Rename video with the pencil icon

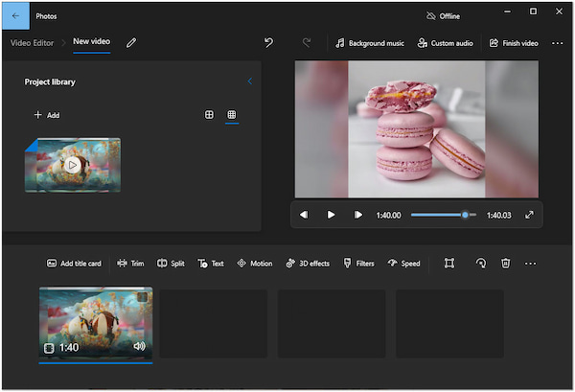click(x=131, y=43)
